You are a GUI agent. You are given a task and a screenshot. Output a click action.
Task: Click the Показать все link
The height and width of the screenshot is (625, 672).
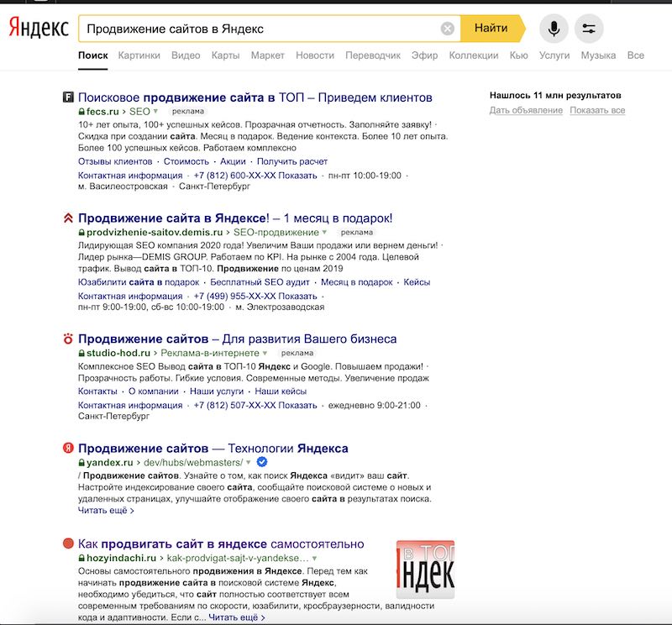pyautogui.click(x=597, y=110)
